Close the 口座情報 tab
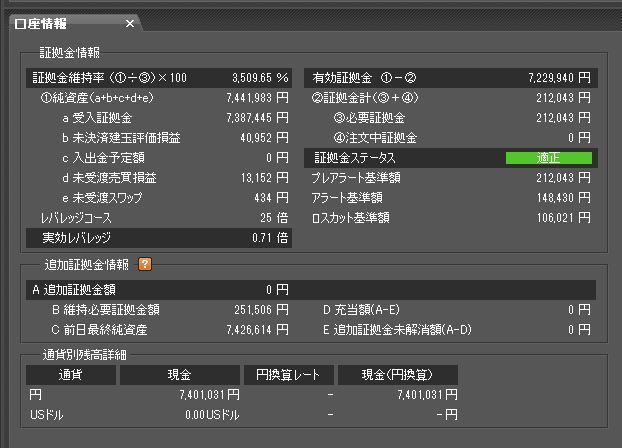 click(x=129, y=23)
